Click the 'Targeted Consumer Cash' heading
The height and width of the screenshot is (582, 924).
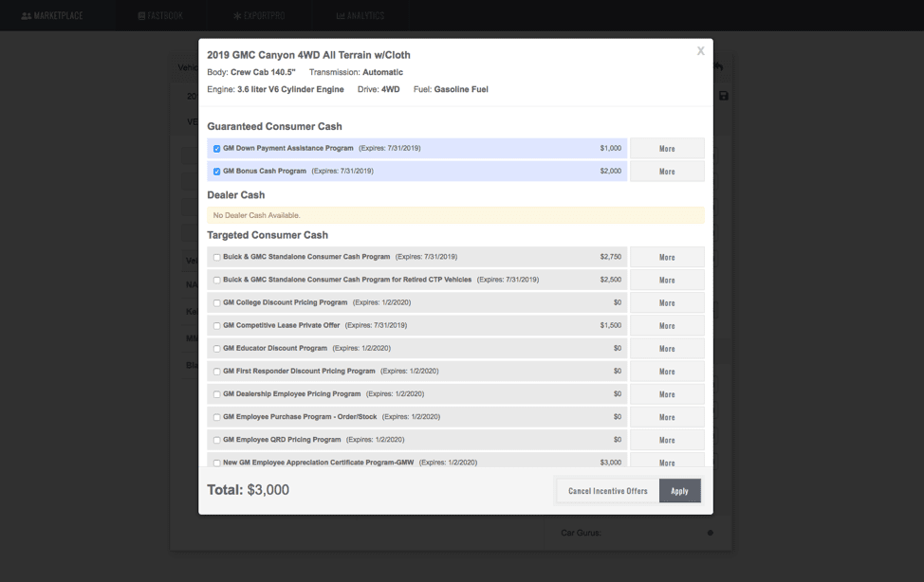point(268,235)
